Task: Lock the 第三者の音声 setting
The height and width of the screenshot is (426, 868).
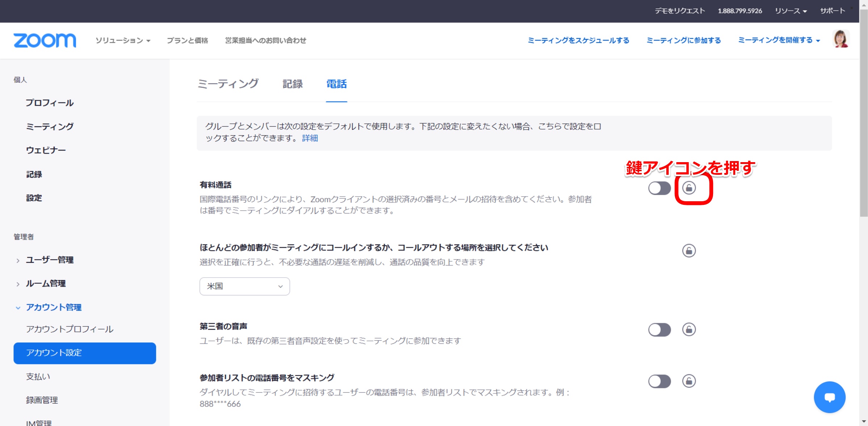Action: [689, 329]
